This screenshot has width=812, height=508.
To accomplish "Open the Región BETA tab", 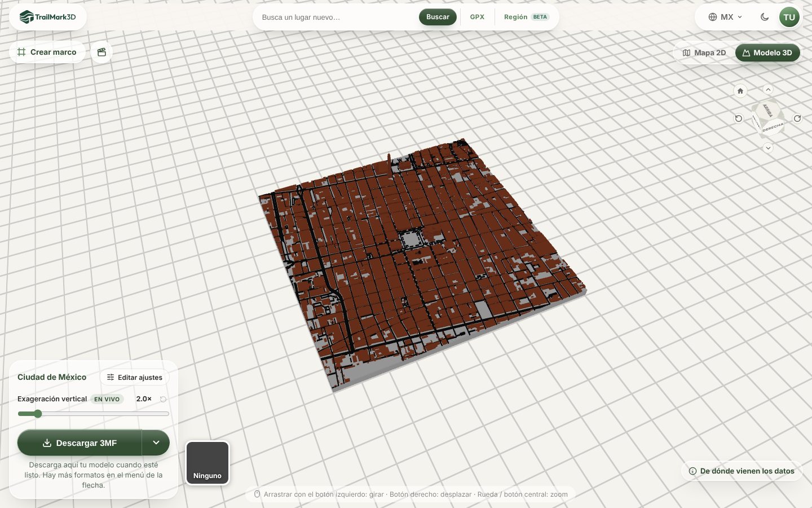I will [526, 17].
